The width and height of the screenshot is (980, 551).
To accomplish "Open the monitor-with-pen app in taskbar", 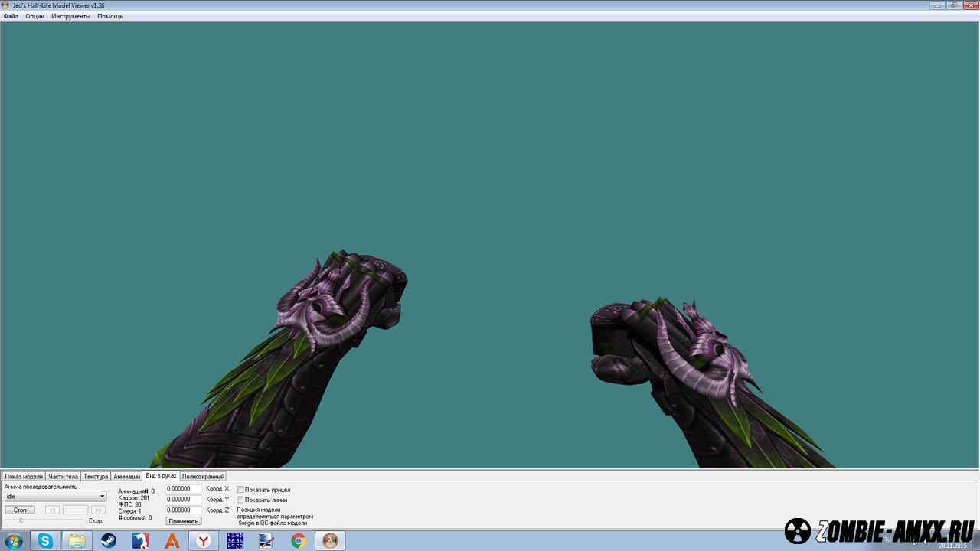I will click(x=266, y=541).
